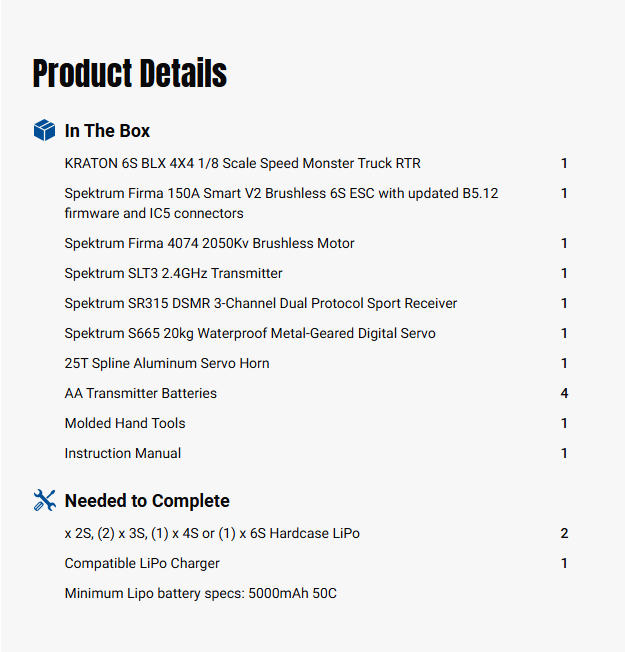Click the quantity 4 next to AA Batteries
Viewport: 625px width, 652px height.
point(564,393)
